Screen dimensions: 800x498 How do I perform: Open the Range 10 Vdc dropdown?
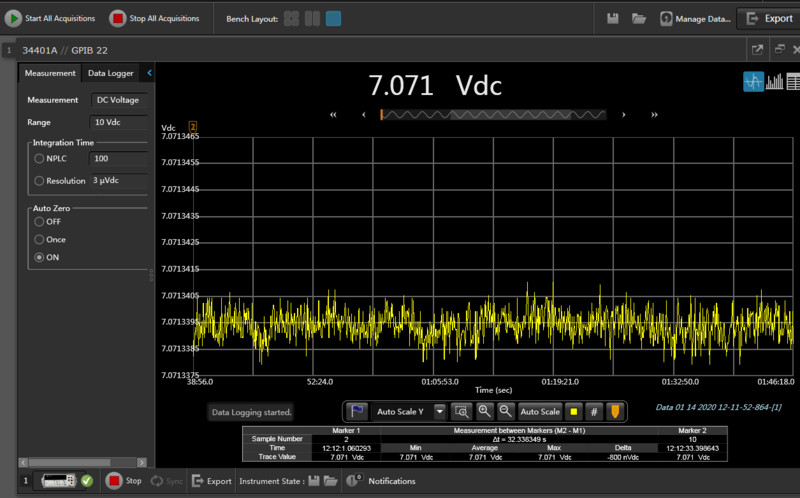[x=119, y=122]
